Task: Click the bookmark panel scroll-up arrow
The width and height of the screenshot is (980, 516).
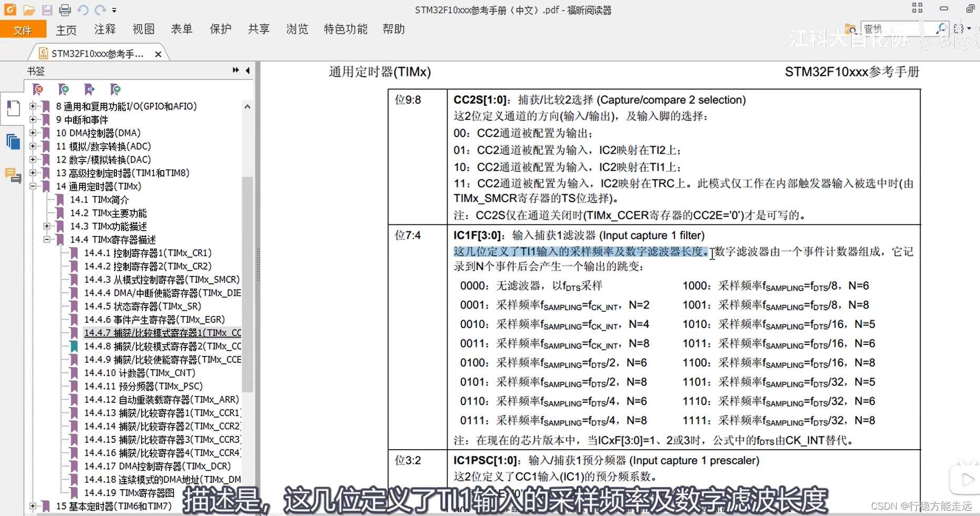Action: [248, 106]
